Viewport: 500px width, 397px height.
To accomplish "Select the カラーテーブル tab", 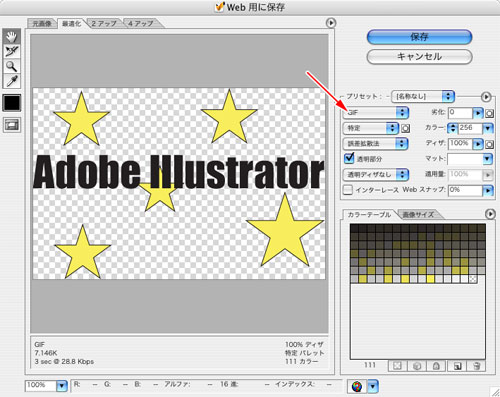I will pos(369,215).
